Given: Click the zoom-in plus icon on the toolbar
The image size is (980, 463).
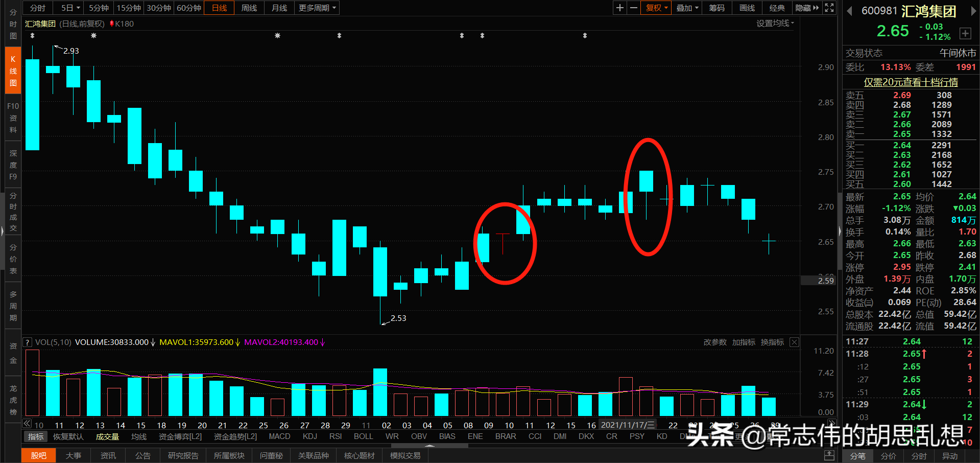Looking at the screenshot, I should point(619,8).
